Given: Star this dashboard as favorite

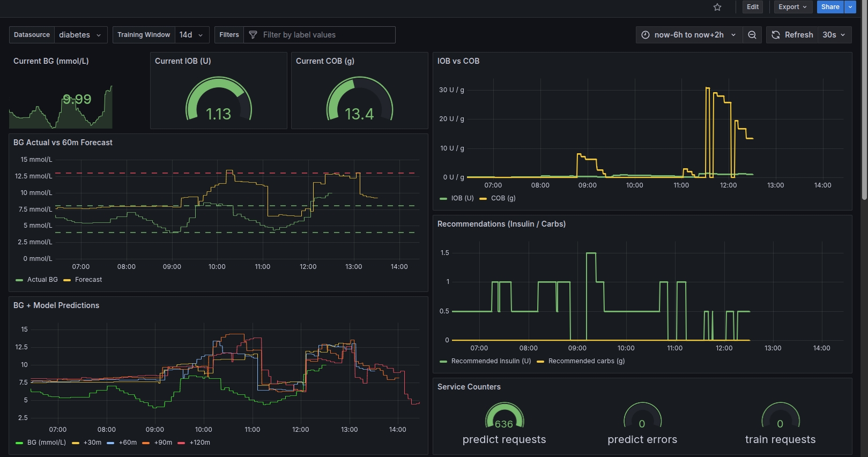Looking at the screenshot, I should pos(717,7).
